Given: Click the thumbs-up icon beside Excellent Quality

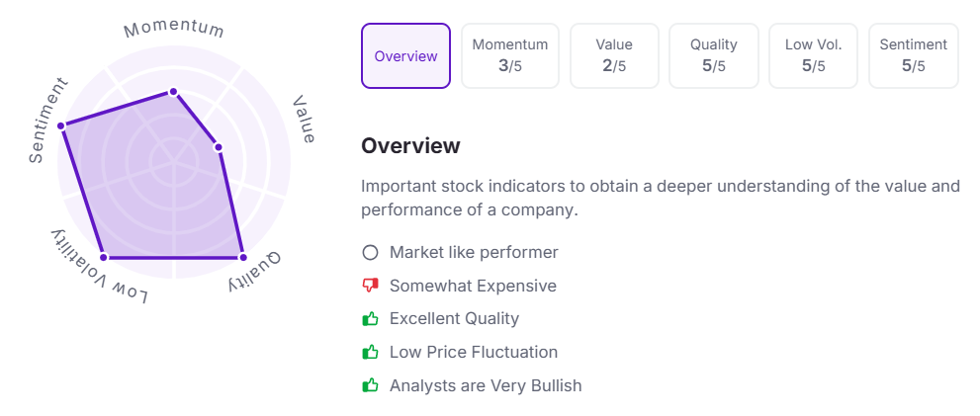Looking at the screenshot, I should [x=371, y=318].
